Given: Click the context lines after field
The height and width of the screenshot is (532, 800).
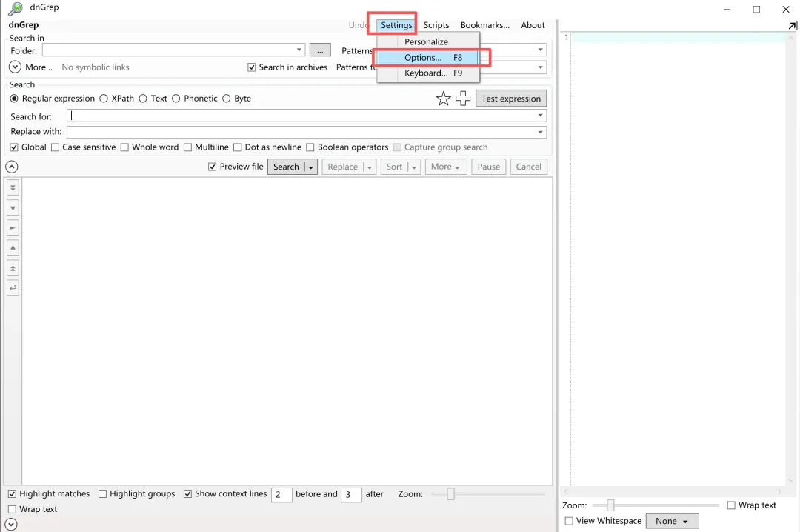Looking at the screenshot, I should [x=351, y=494].
